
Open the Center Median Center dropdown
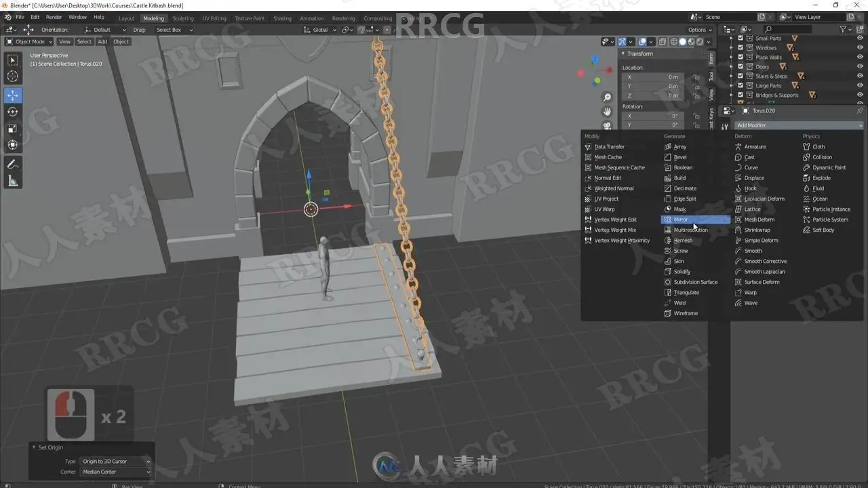[115, 472]
